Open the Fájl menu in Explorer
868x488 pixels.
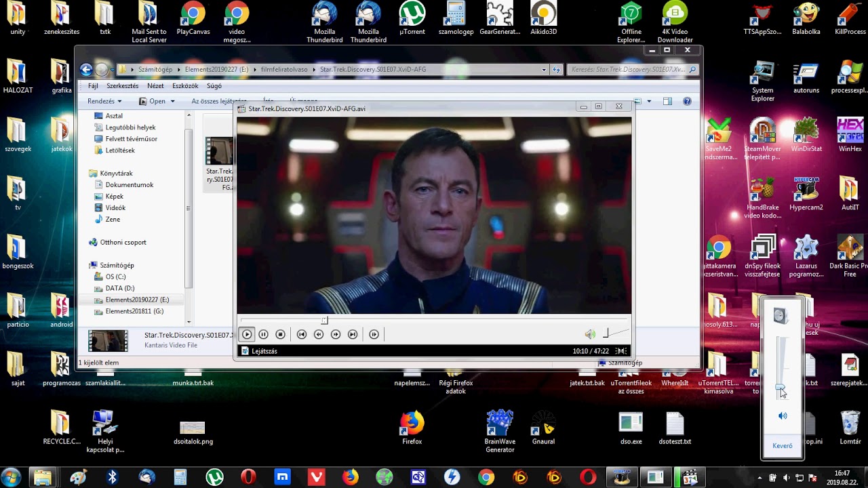(x=93, y=86)
